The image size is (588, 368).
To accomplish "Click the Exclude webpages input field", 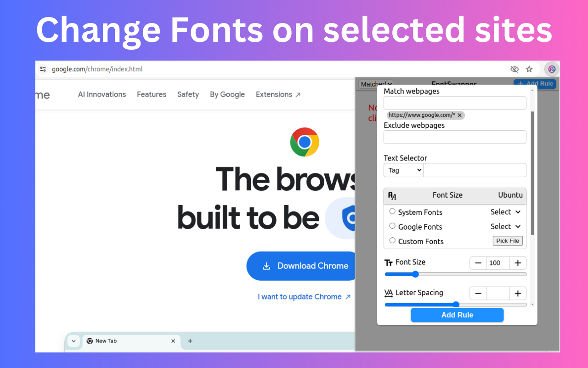I will coord(455,137).
